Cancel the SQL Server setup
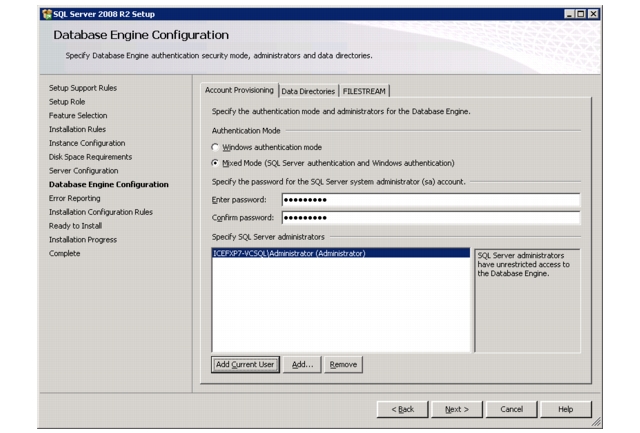Viewport: 640px width, 433px height. point(511,409)
